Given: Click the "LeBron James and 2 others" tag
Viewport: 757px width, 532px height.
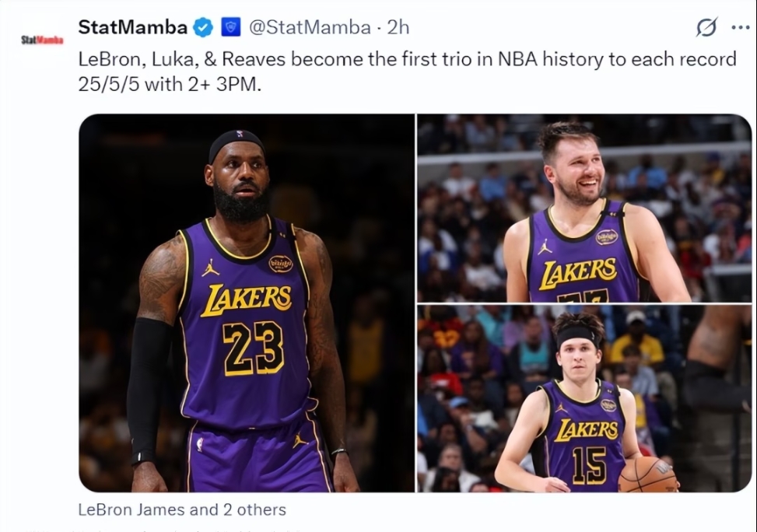Looking at the screenshot, I should (182, 510).
